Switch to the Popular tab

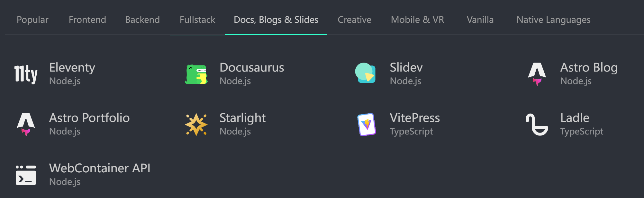click(32, 20)
